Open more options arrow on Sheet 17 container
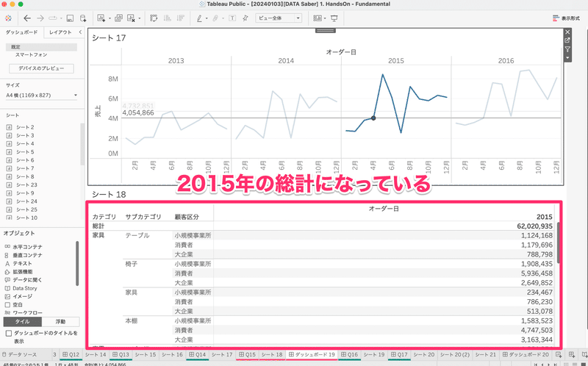Viewport: 588px width, 366px height. tap(567, 58)
